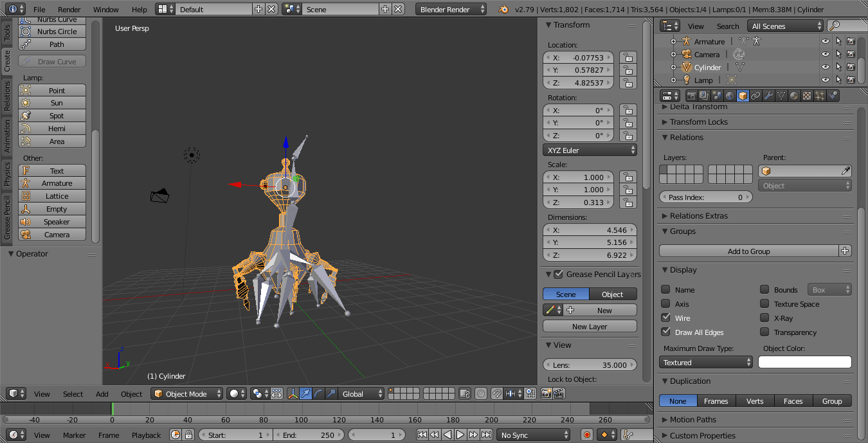
Task: Select the rotate manipulator icon
Action: pos(318,393)
